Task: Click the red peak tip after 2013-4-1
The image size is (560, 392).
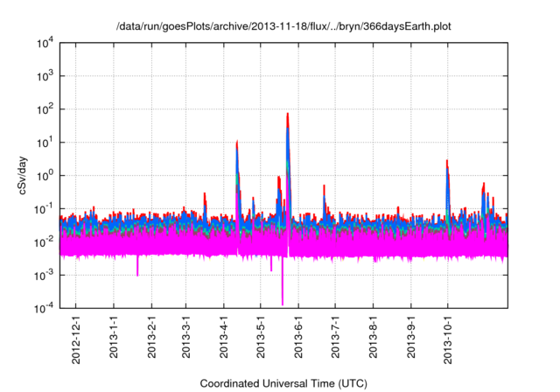Action: pyautogui.click(x=237, y=141)
